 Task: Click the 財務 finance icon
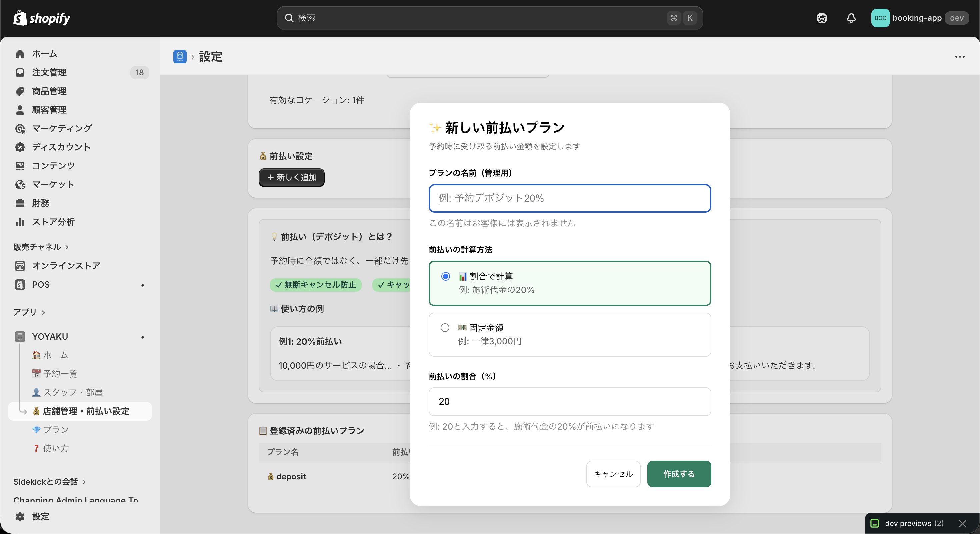click(x=20, y=203)
